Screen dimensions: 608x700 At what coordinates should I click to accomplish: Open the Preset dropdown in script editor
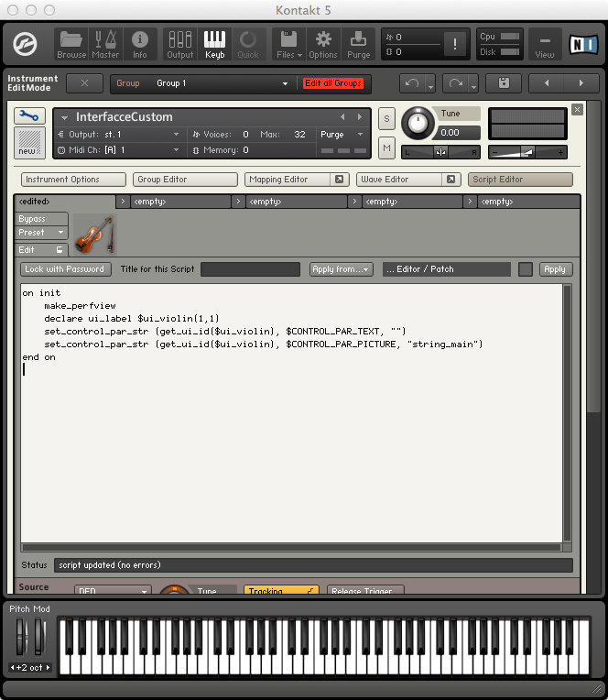tap(42, 233)
